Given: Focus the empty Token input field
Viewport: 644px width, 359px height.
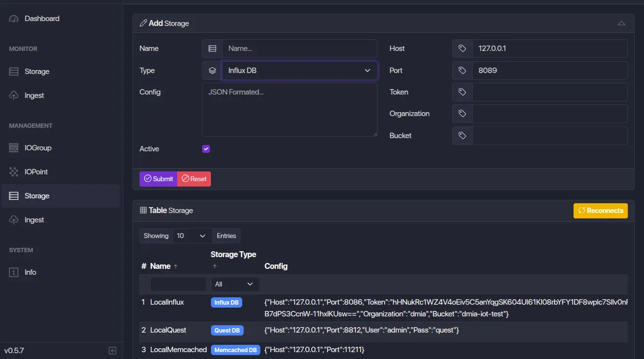Looking at the screenshot, I should pos(550,92).
